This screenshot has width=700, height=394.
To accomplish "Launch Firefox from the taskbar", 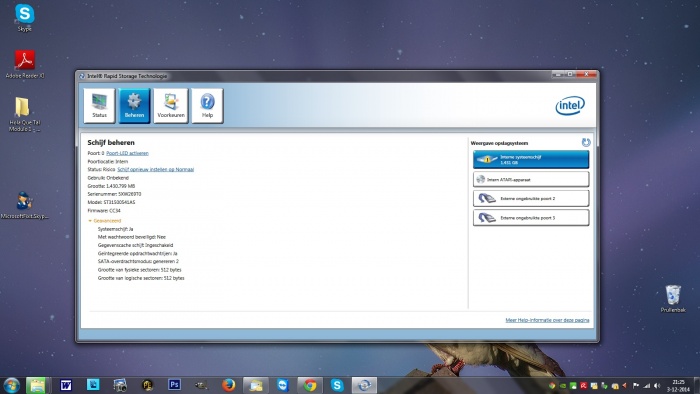I will [229, 385].
